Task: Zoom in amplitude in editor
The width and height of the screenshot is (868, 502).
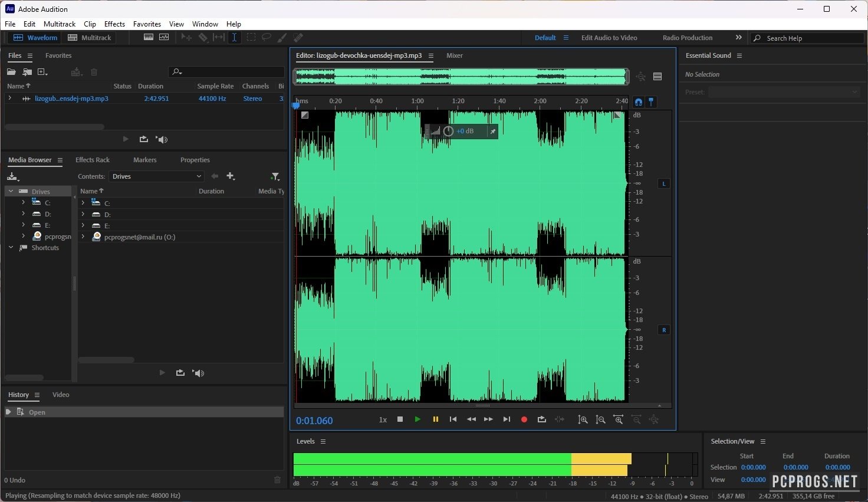Action: [583, 419]
